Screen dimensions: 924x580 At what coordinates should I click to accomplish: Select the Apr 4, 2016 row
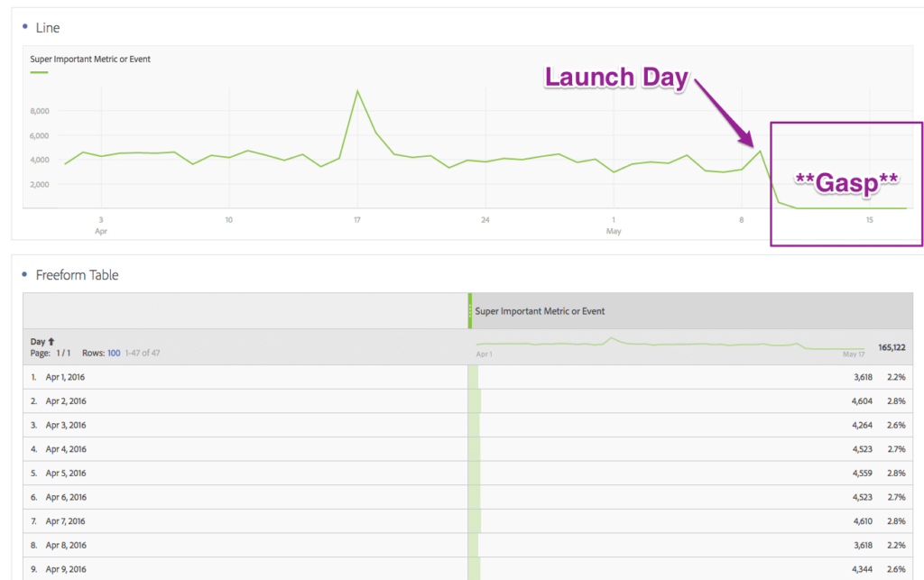coord(66,448)
